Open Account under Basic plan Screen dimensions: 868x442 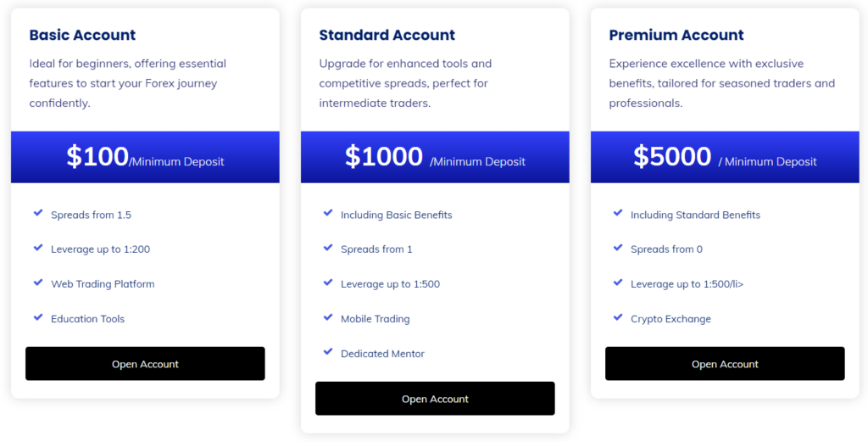pyautogui.click(x=145, y=364)
